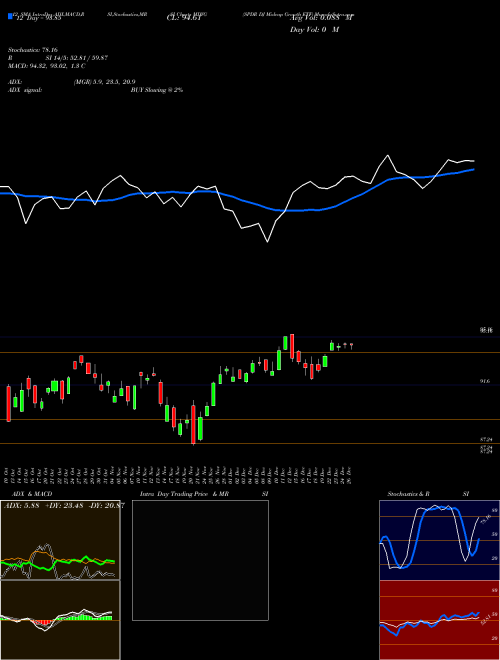500x660 pixels.
Task: Click the 'BUY Slowing @ 2%' signal text
Action: coord(157,90)
